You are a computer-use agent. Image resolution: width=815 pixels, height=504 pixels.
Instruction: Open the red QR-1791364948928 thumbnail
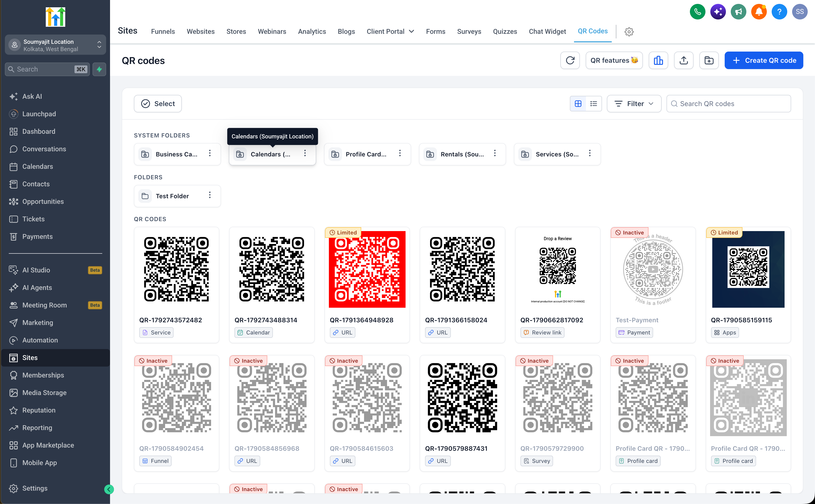367,269
